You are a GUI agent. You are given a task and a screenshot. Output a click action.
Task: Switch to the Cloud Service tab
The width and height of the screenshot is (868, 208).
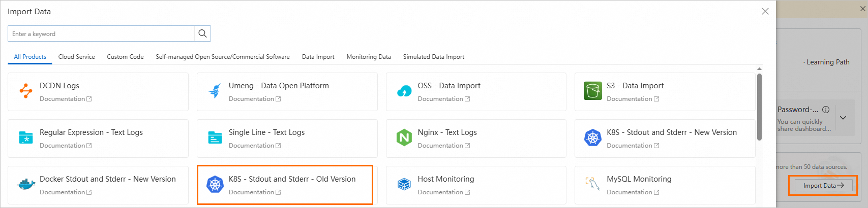coord(76,57)
